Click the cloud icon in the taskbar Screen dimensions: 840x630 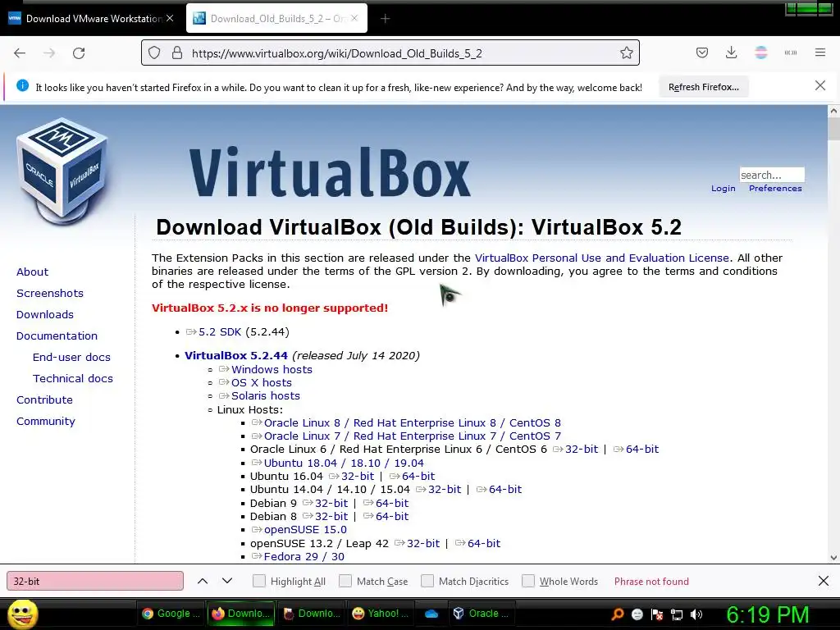(x=431, y=614)
